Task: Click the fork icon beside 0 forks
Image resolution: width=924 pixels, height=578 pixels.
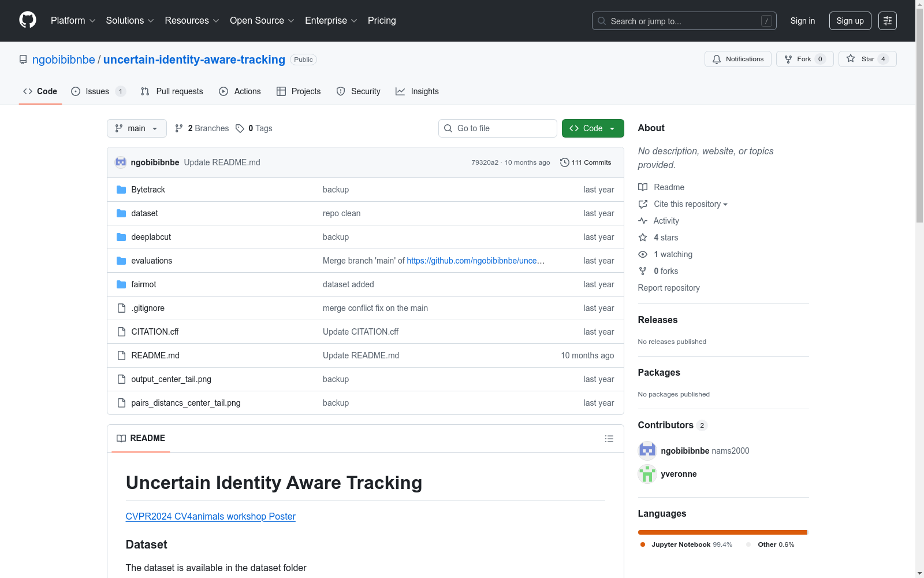Action: [x=643, y=271]
